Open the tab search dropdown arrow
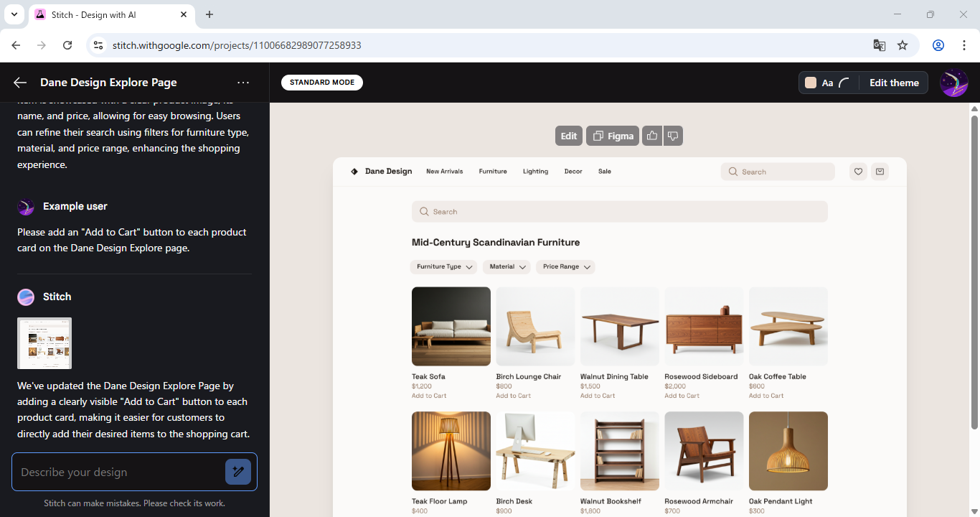 14,14
